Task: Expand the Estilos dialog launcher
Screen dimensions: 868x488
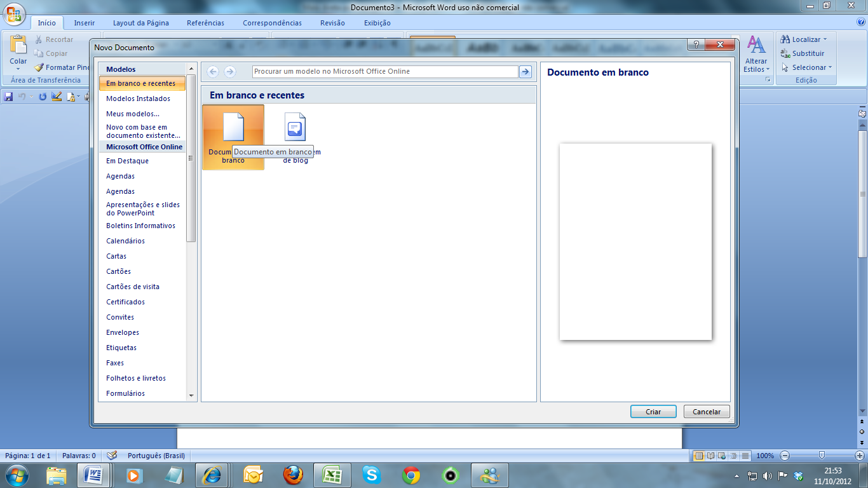Action: (x=768, y=80)
